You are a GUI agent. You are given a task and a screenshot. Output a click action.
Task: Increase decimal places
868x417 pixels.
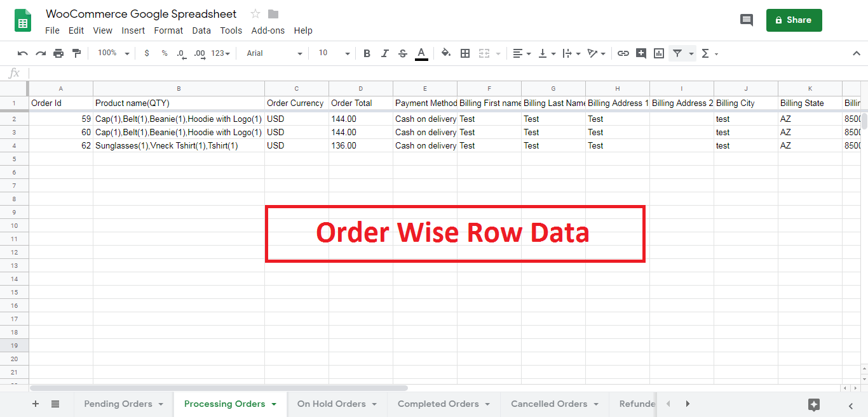[x=200, y=53]
